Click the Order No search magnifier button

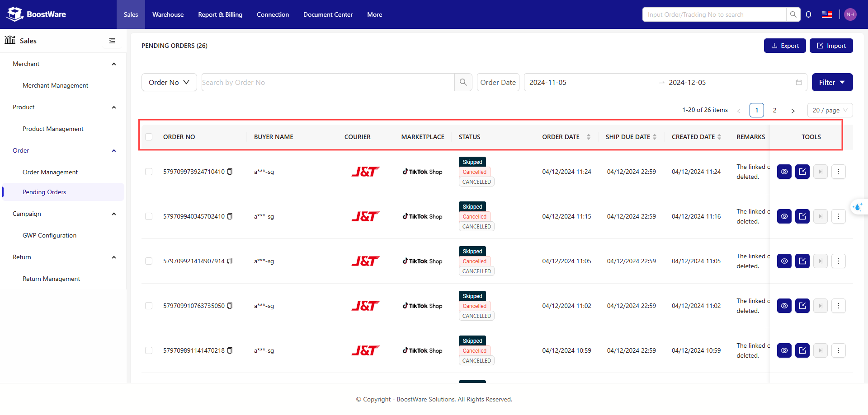pos(463,82)
